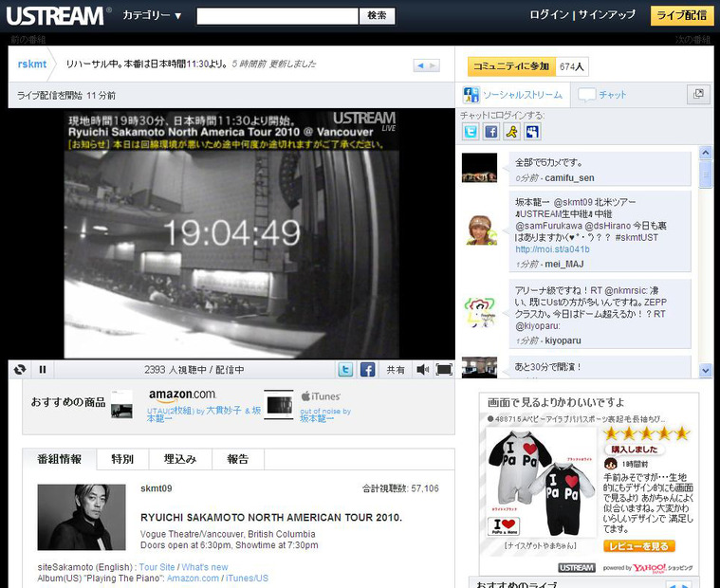Click the コミュニティに参加 button
The width and height of the screenshot is (720, 588).
point(511,66)
